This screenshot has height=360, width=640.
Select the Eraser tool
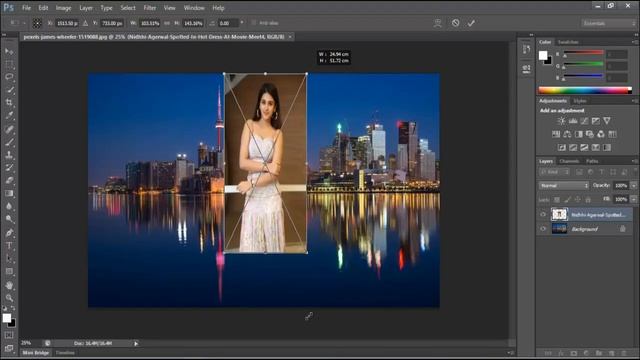click(9, 180)
